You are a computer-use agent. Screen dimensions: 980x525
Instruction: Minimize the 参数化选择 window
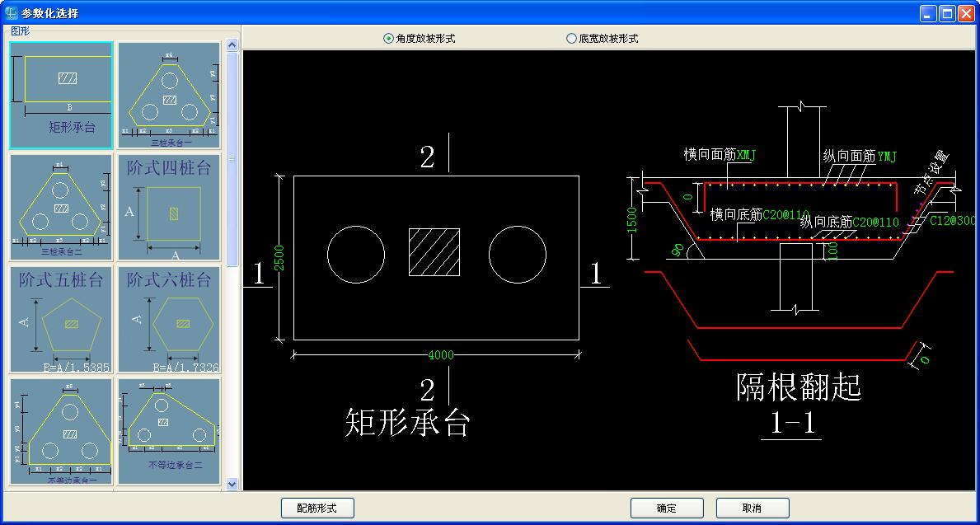point(930,14)
